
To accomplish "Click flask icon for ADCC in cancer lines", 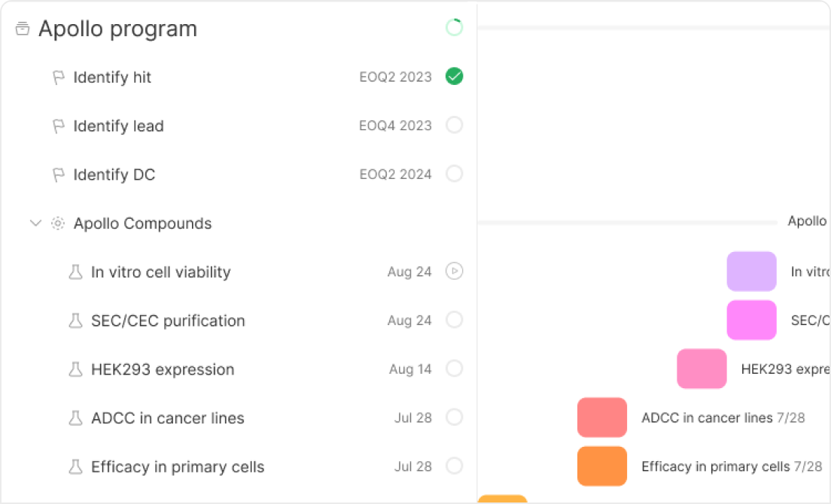I will pyautogui.click(x=76, y=418).
